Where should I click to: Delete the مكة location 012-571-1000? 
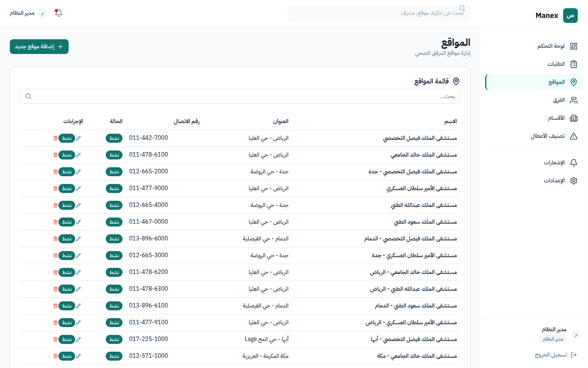56,356
